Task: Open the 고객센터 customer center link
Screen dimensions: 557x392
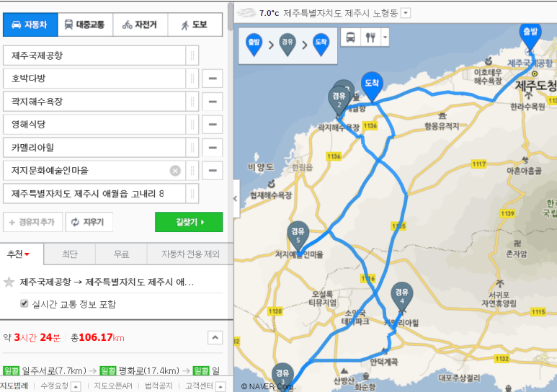Action: click(x=199, y=386)
